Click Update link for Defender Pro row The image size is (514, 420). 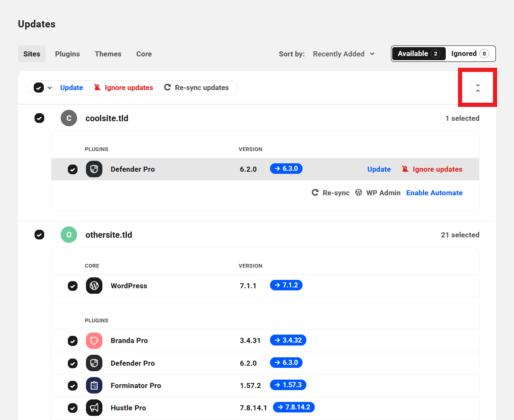379,169
